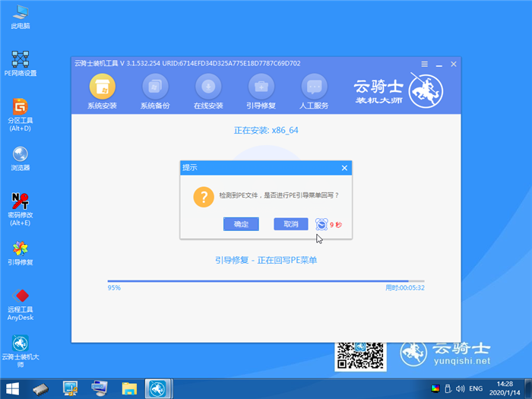The image size is (532, 399).
Task: Click the QR code image
Action: point(360,356)
